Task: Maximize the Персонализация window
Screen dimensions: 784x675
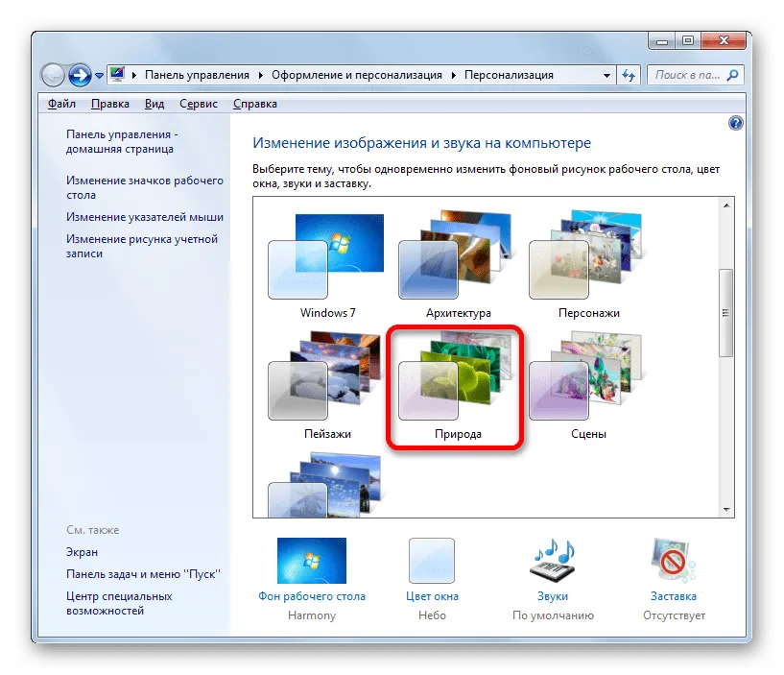Action: point(688,41)
